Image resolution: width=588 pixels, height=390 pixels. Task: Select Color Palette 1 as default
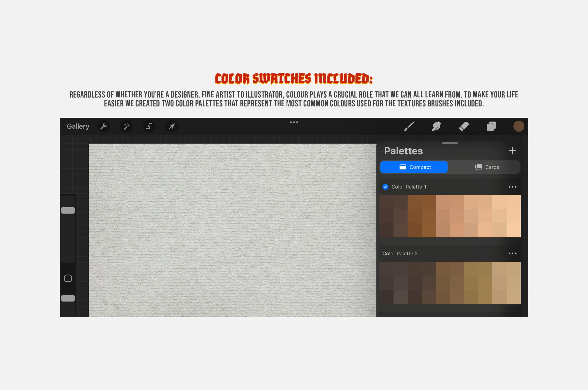tap(385, 187)
